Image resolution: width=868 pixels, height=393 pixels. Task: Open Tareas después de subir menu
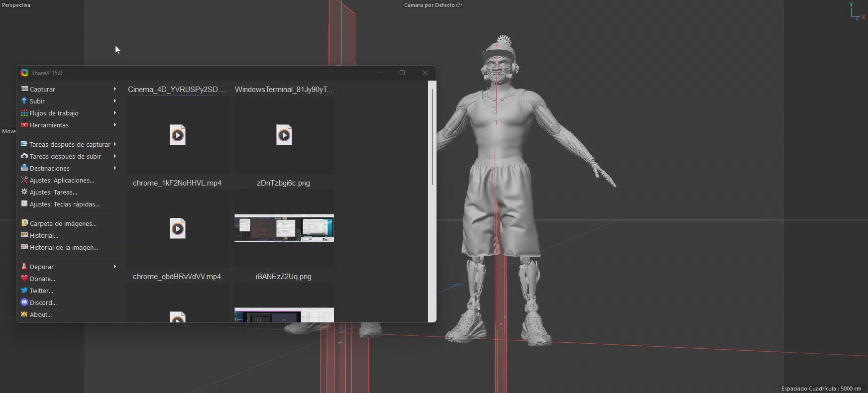pyautogui.click(x=65, y=156)
